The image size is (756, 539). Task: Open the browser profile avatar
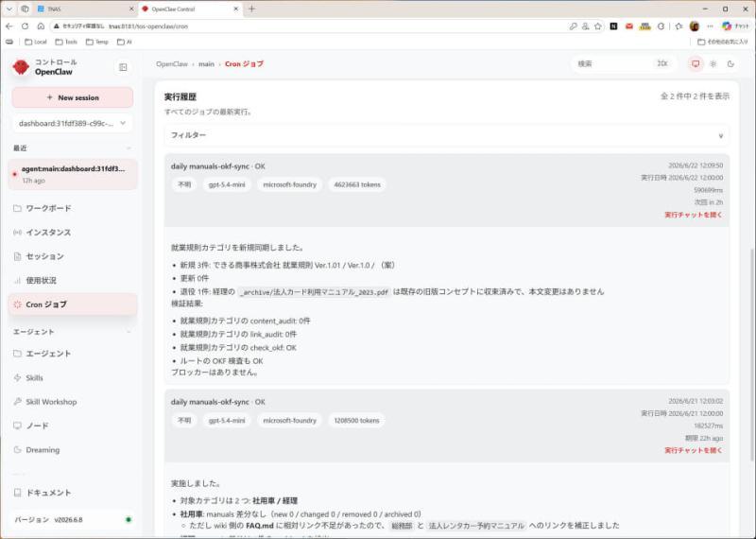coord(695,26)
